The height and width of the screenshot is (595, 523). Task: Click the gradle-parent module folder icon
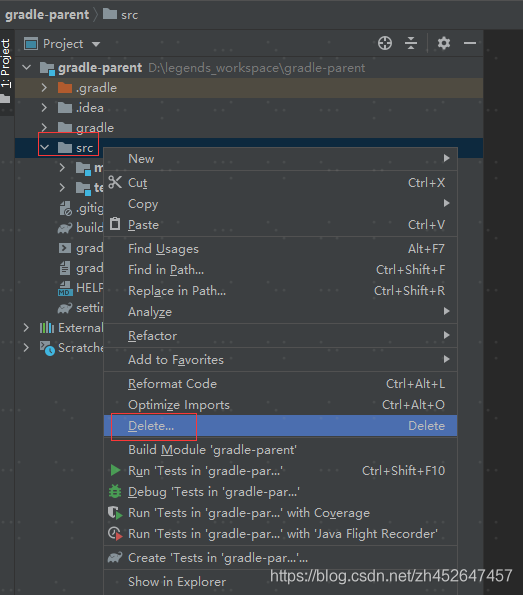click(47, 69)
